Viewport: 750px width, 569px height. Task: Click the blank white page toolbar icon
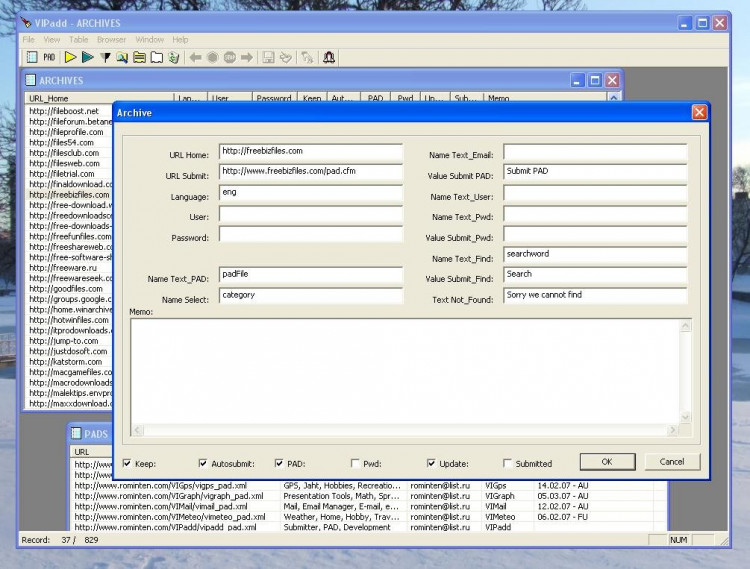pyautogui.click(x=157, y=57)
